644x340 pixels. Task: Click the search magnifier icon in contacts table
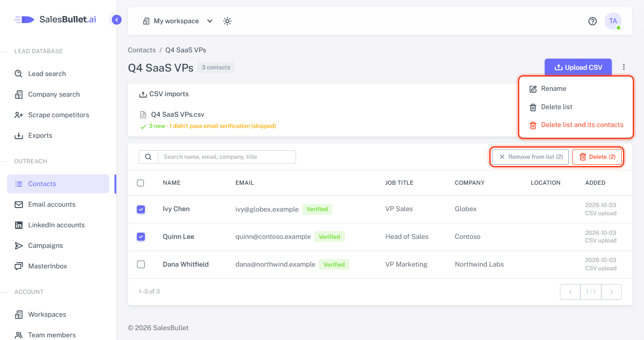click(148, 157)
